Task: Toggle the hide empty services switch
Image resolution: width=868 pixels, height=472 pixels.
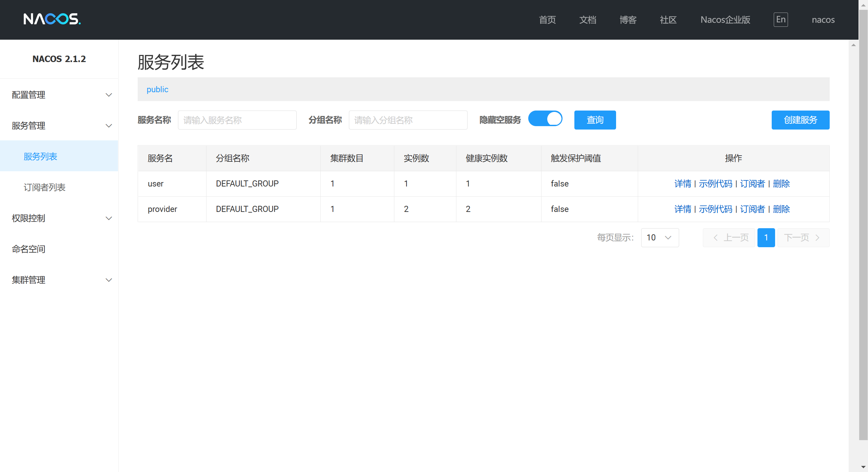Action: (x=545, y=119)
